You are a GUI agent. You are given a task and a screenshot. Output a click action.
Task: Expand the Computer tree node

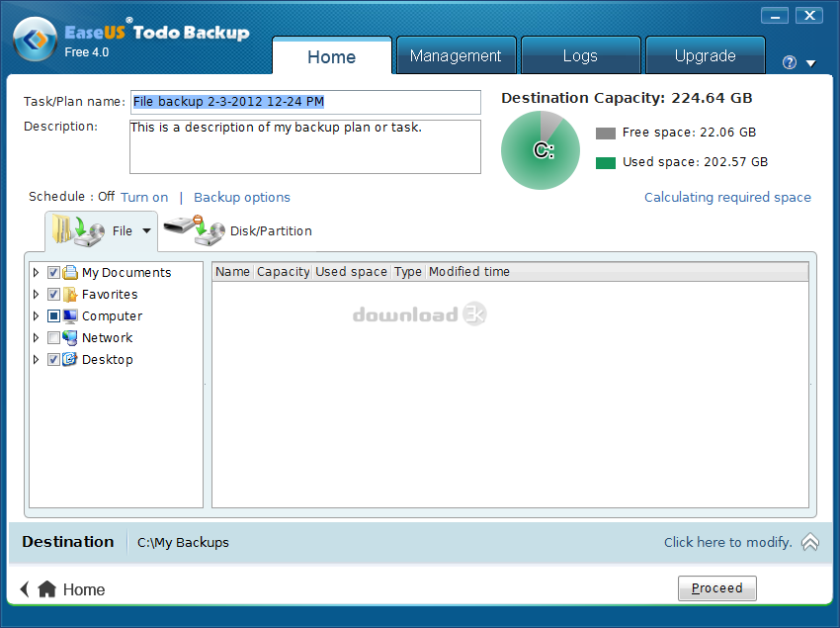click(x=38, y=316)
